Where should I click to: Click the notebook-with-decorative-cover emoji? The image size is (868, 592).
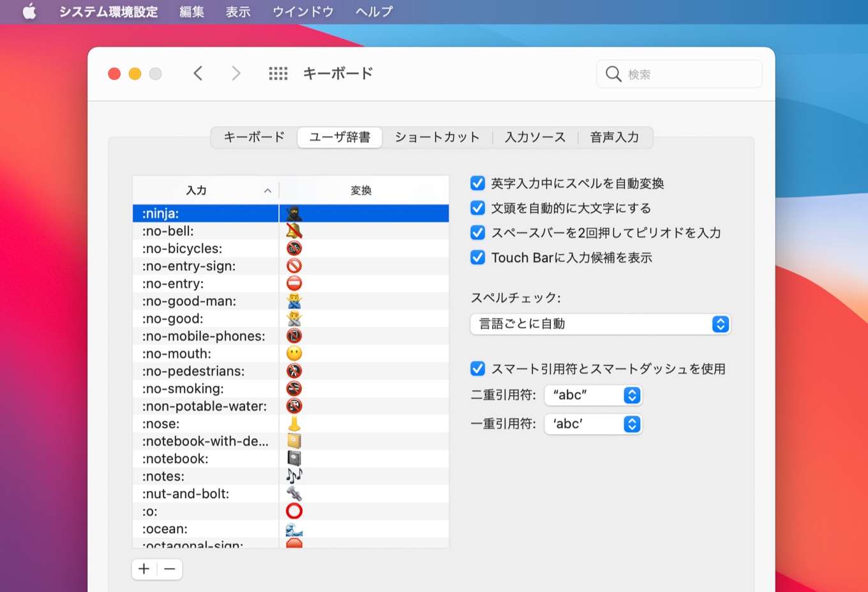pyautogui.click(x=294, y=441)
